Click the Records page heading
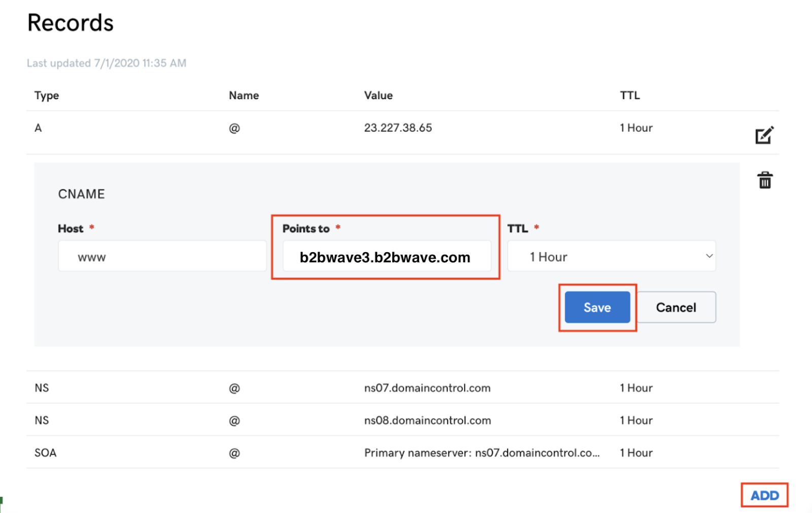This screenshot has height=513, width=812. (71, 23)
